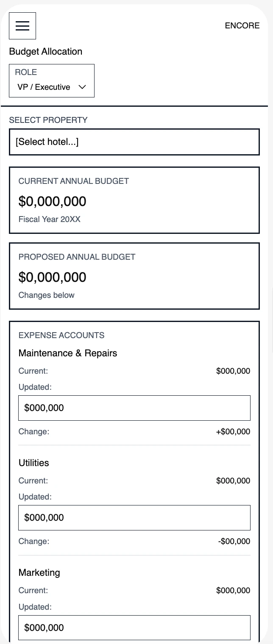
Task: Select the Maintenance & Repairs Current amount
Action: point(233,371)
